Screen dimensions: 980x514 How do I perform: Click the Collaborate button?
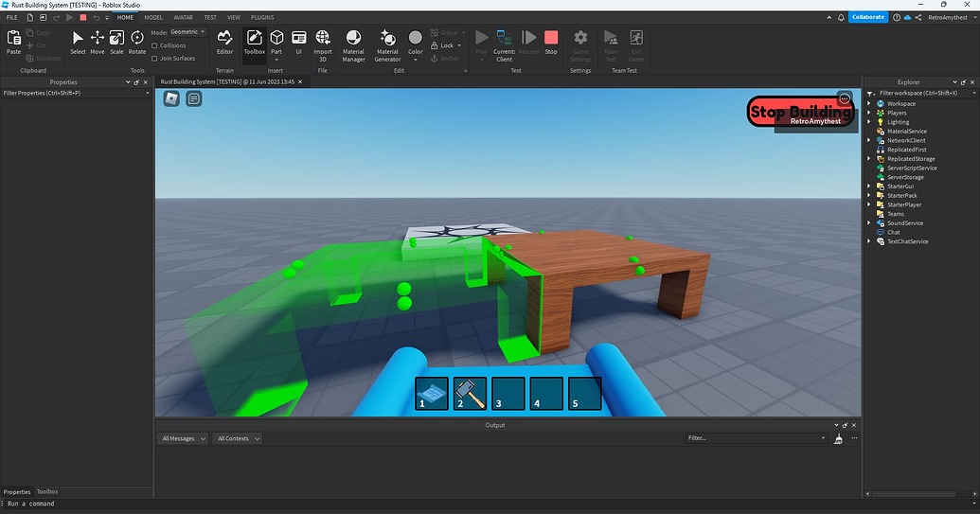click(868, 17)
